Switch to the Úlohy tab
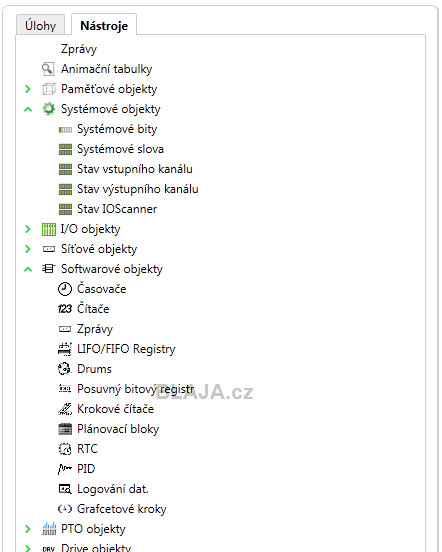 point(40,25)
